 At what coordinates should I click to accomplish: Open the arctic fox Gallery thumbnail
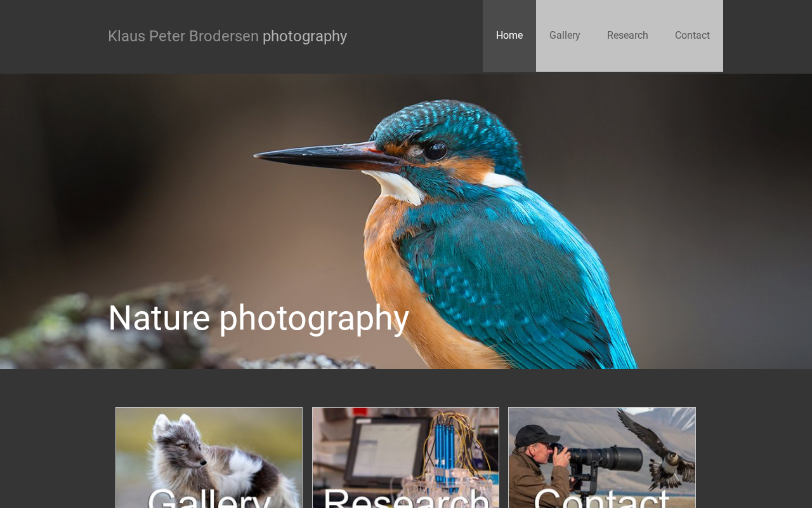[209, 458]
